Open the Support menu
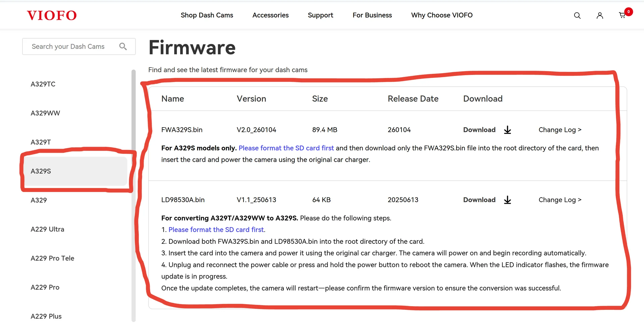 click(x=320, y=15)
